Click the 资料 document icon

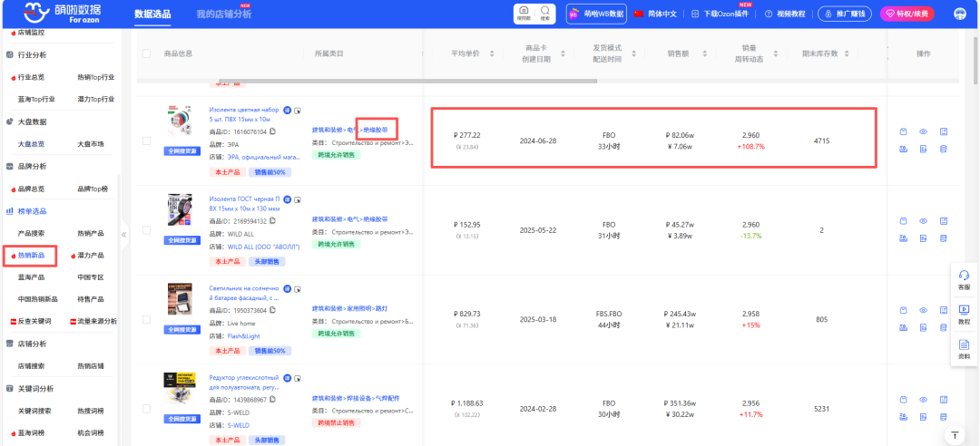pos(964,348)
